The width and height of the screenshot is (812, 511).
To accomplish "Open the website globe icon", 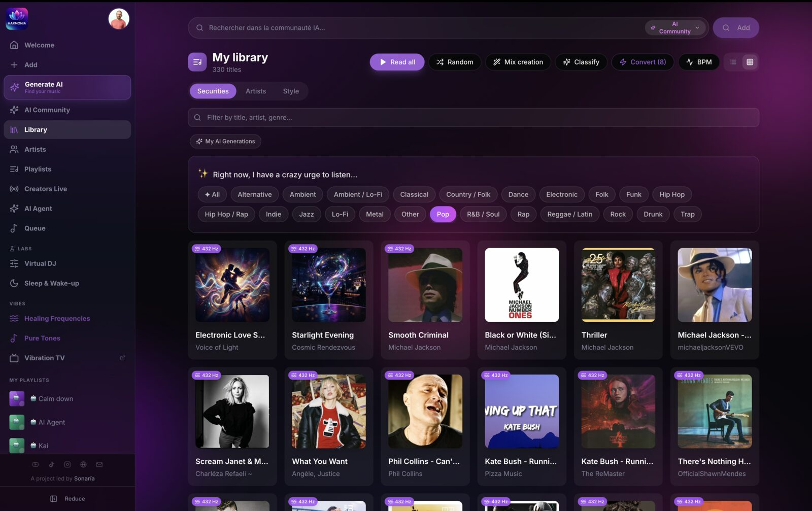I will [x=83, y=465].
